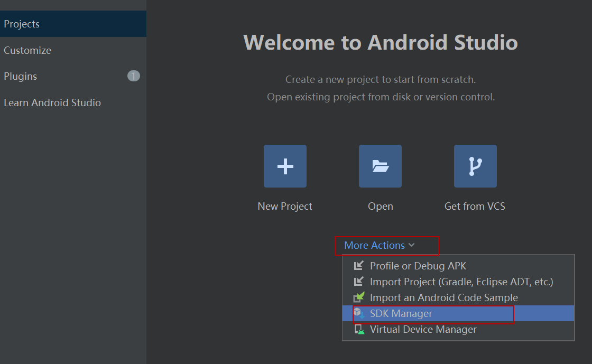592x364 pixels.
Task: Open the More Actions dropdown link
Action: (380, 245)
